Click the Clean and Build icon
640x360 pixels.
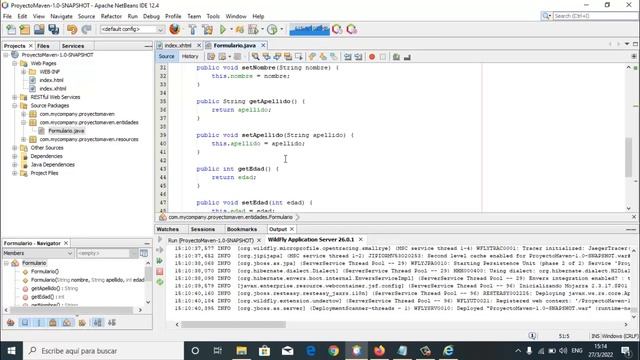(x=207, y=29)
